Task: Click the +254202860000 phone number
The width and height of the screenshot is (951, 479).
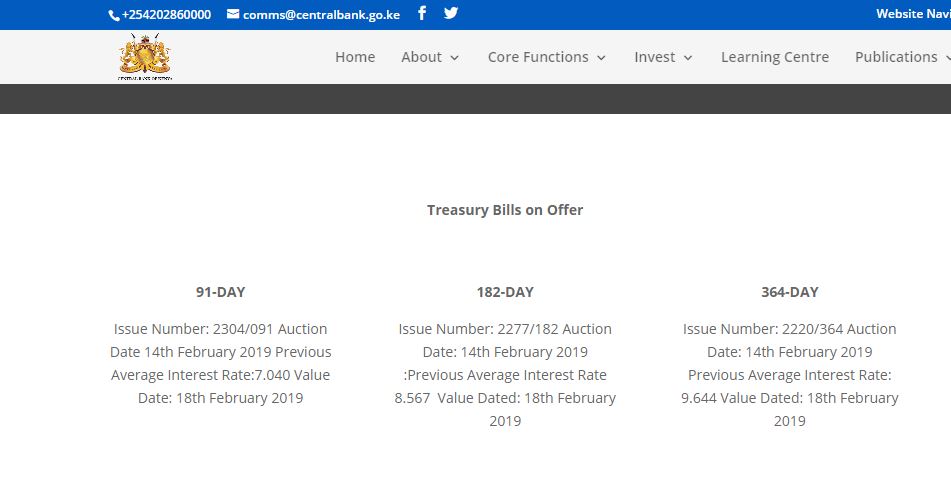Action: (166, 15)
